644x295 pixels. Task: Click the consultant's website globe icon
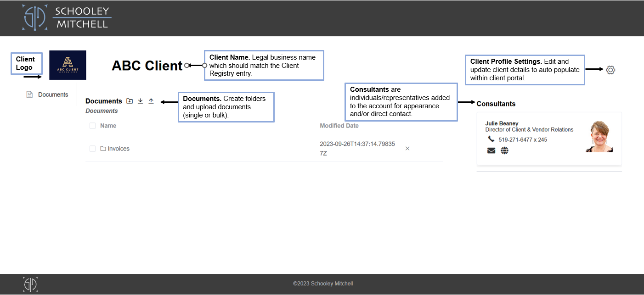point(504,150)
